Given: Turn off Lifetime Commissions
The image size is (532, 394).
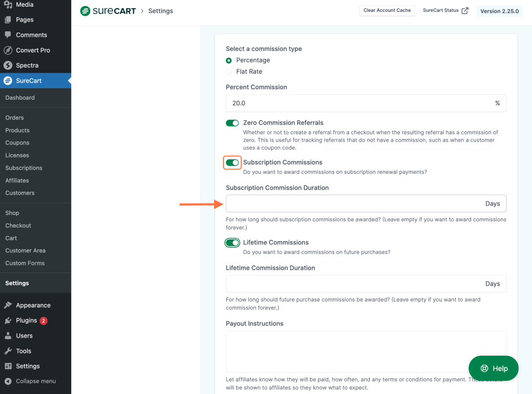Looking at the screenshot, I should 232,242.
